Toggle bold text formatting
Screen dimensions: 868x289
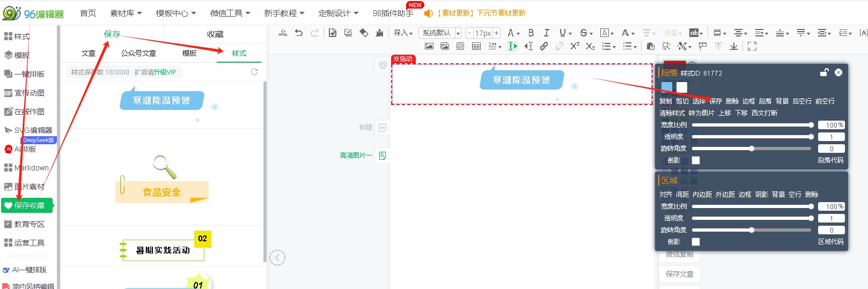point(531,33)
